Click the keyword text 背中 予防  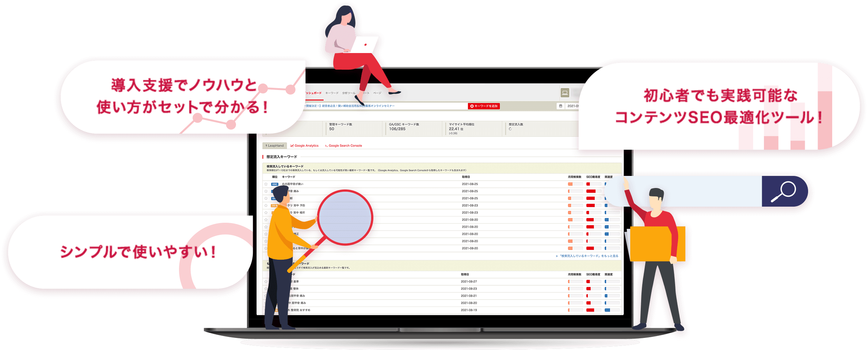299,206
